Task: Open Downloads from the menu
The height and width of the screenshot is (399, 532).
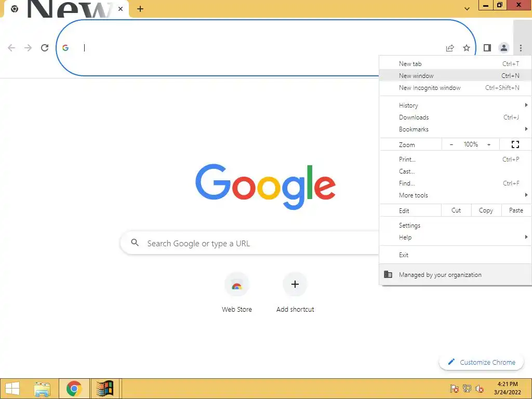Action: click(x=455, y=117)
